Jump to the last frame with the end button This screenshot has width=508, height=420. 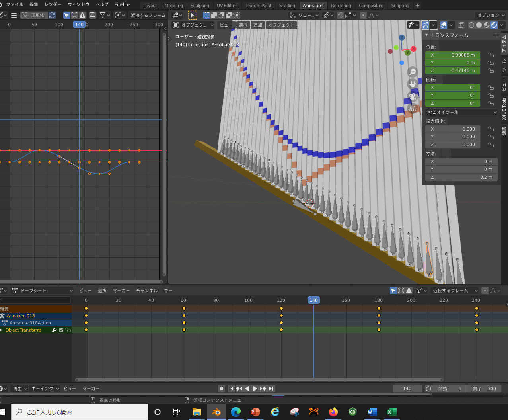tap(272, 389)
